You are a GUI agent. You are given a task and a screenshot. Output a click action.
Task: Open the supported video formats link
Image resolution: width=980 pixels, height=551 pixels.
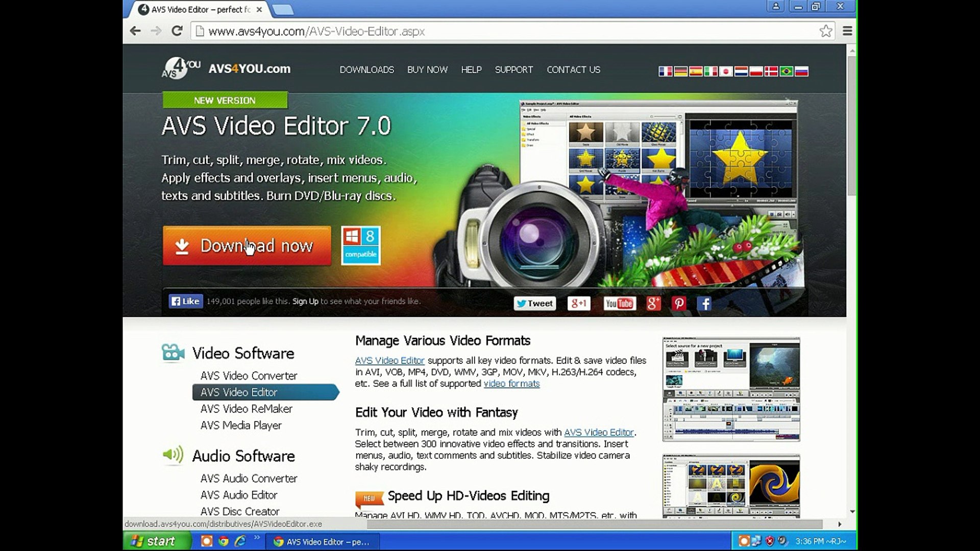coord(511,384)
